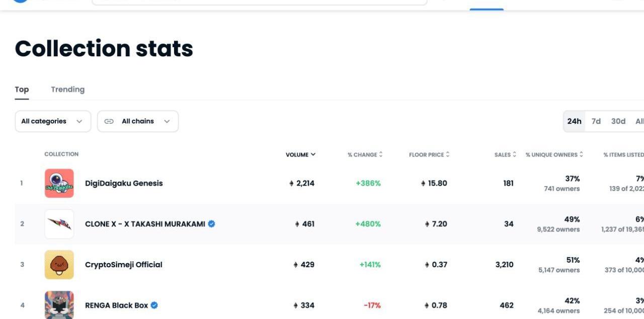This screenshot has height=319, width=644.
Task: Click the chain link icon in All chains filter
Action: pos(109,121)
